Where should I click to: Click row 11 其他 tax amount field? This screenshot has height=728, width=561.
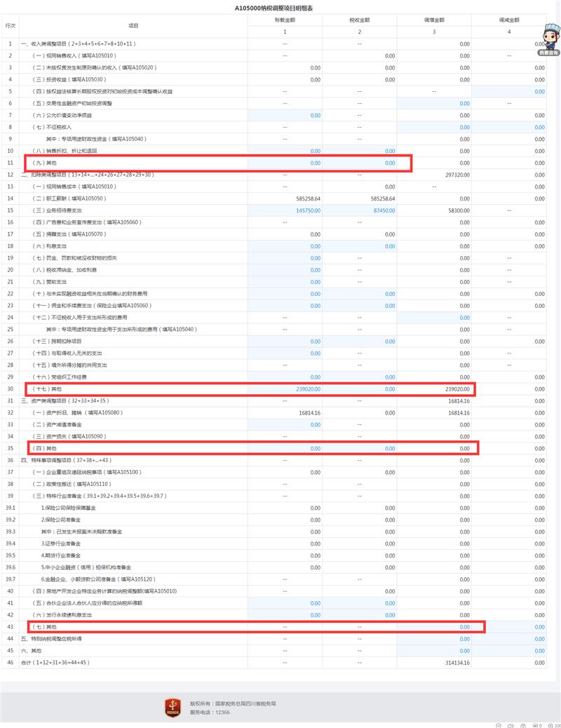pos(359,163)
